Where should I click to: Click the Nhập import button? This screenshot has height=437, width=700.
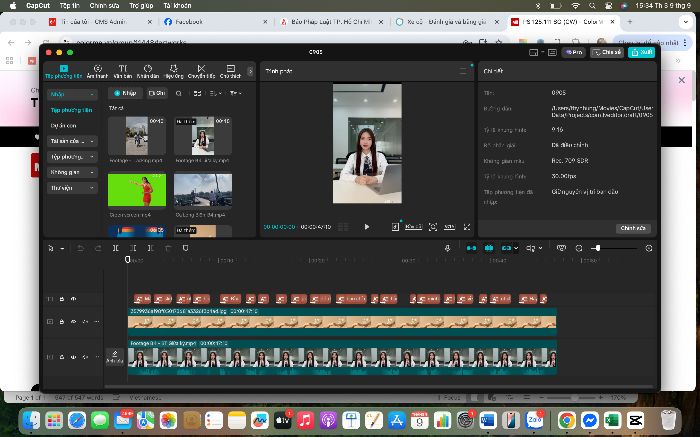coord(125,93)
